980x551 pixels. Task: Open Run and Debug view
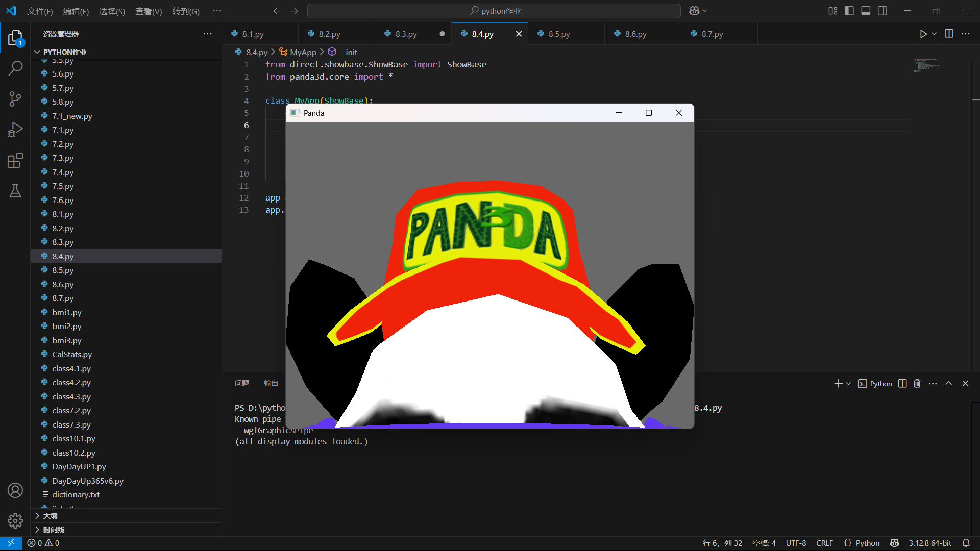tap(15, 130)
